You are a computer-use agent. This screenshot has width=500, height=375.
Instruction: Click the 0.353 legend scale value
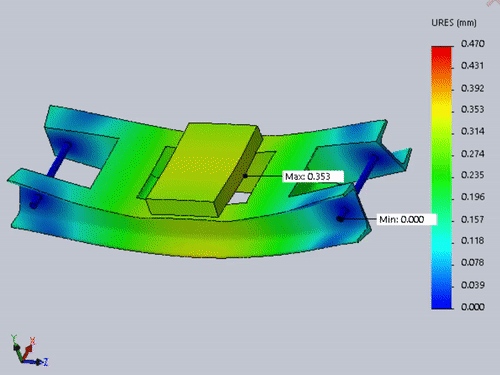click(472, 109)
